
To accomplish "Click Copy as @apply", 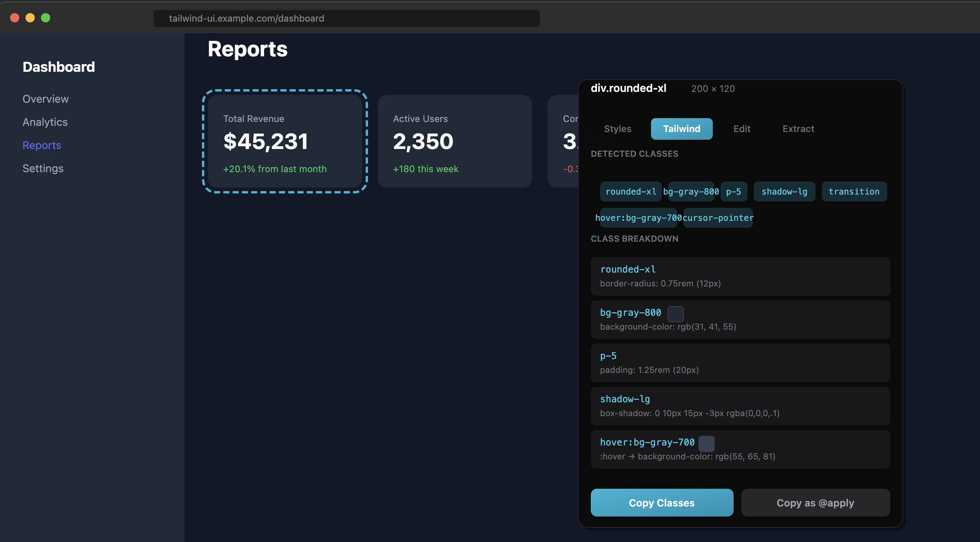I will point(815,503).
